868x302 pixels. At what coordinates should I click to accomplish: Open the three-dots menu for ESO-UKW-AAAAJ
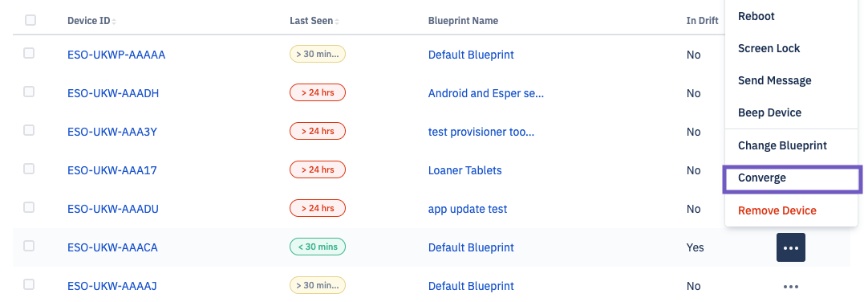(790, 287)
